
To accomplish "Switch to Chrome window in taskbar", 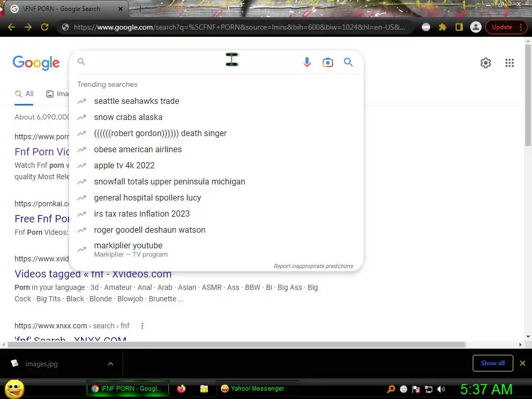I will pyautogui.click(x=128, y=389).
